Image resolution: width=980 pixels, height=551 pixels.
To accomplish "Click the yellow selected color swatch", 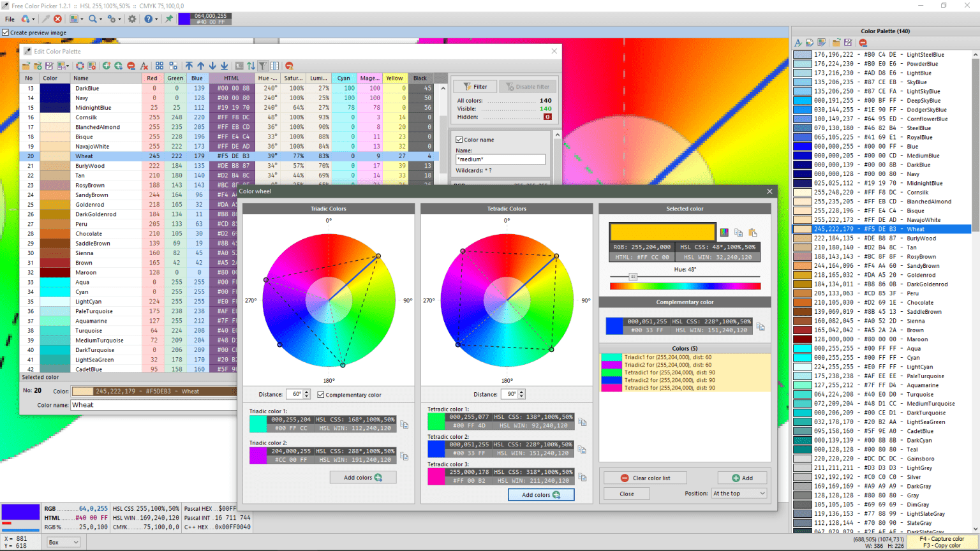I will coord(662,231).
